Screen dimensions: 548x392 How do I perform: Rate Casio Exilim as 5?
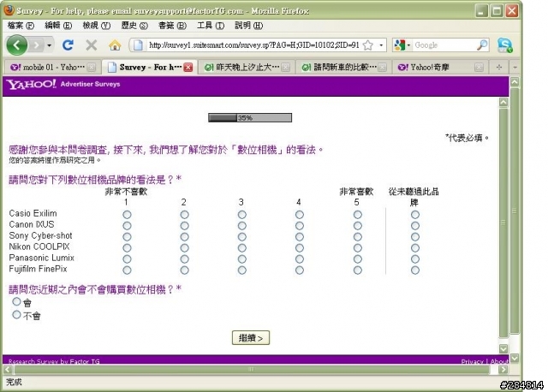tap(357, 215)
